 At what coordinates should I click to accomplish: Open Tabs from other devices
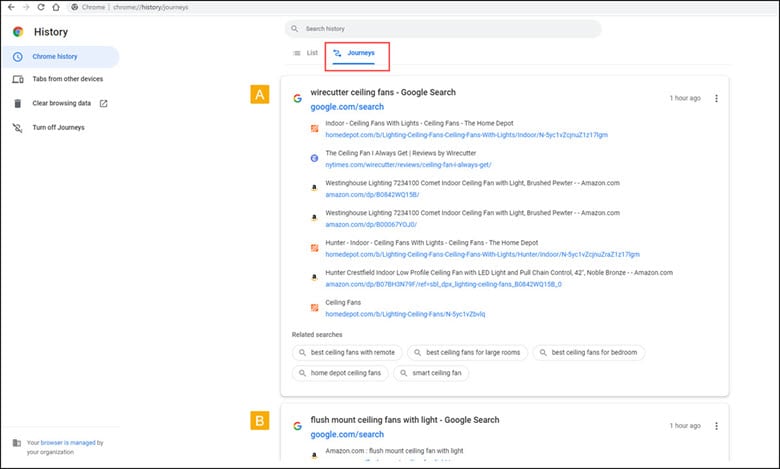click(68, 79)
